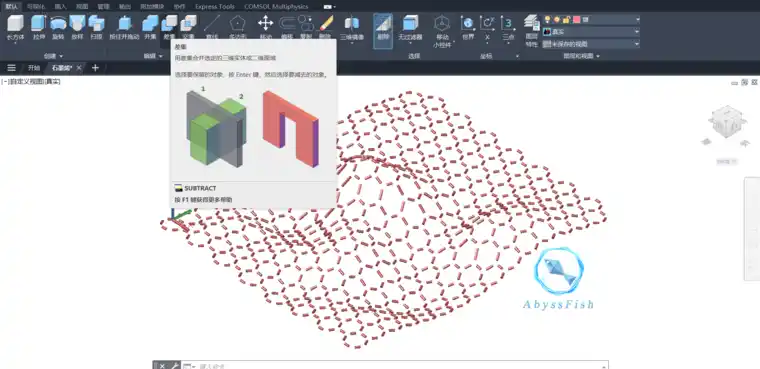Viewport: 760px width, 369px height.
Task: Click the navigation bar on right edge
Action: 752,228
